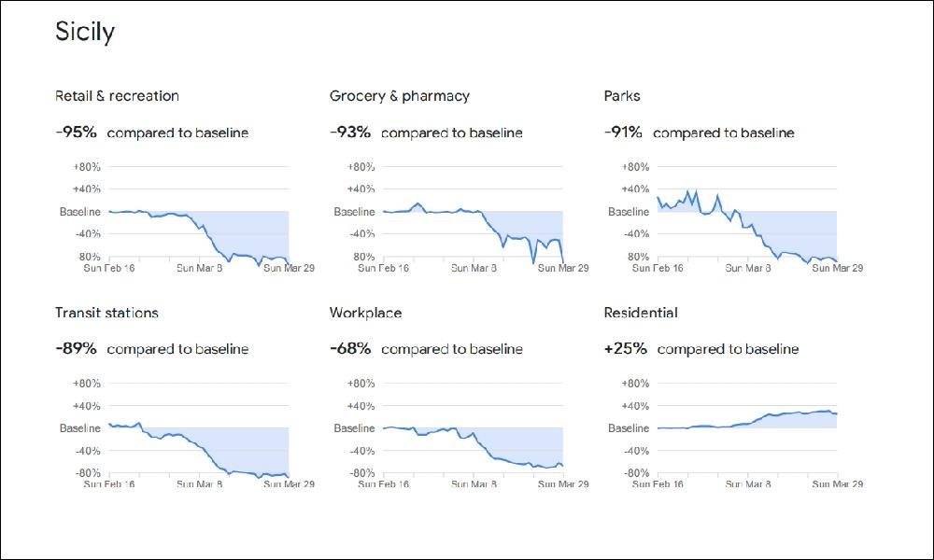Click the -89% transit change value
The height and width of the screenshot is (560, 934).
(x=76, y=349)
